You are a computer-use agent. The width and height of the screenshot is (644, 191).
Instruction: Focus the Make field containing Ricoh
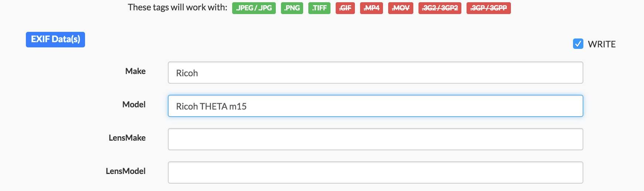[375, 73]
